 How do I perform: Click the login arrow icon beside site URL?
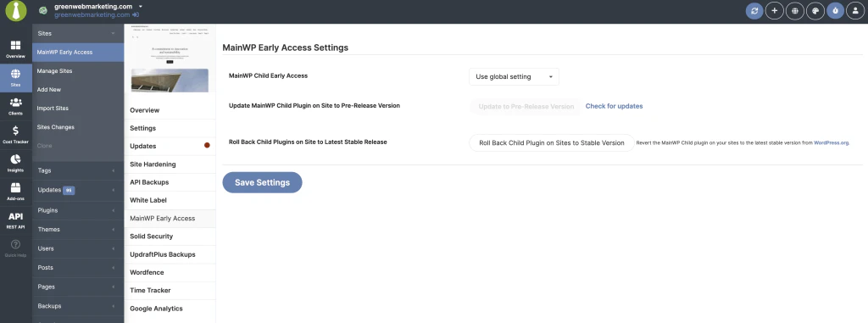(x=135, y=15)
